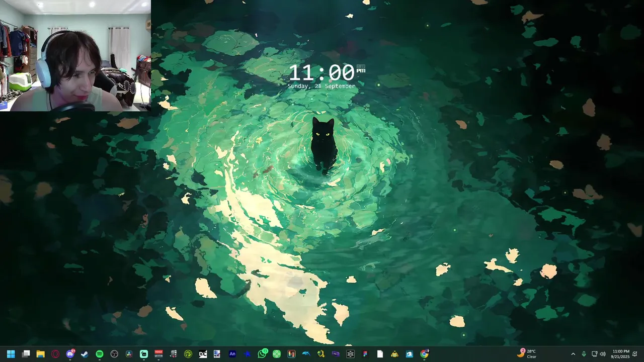This screenshot has height=362, width=644.
Task: Launch Opera GX browser from taskbar
Action: tap(55, 354)
